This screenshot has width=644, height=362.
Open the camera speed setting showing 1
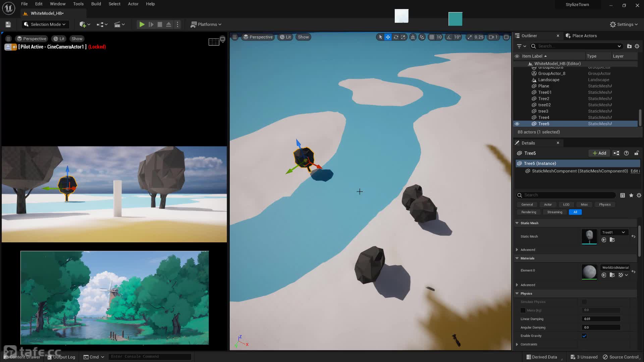point(493,37)
